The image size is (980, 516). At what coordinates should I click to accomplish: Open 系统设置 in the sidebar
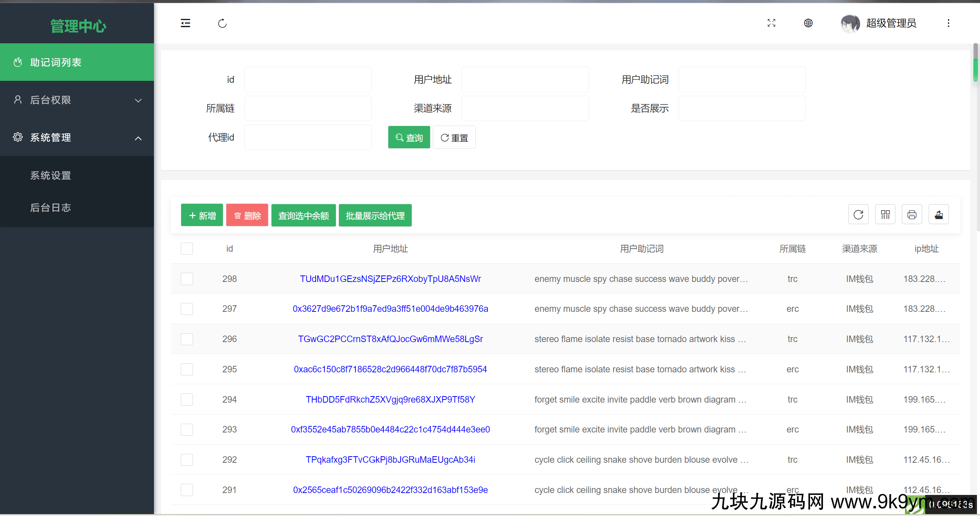[x=51, y=175]
